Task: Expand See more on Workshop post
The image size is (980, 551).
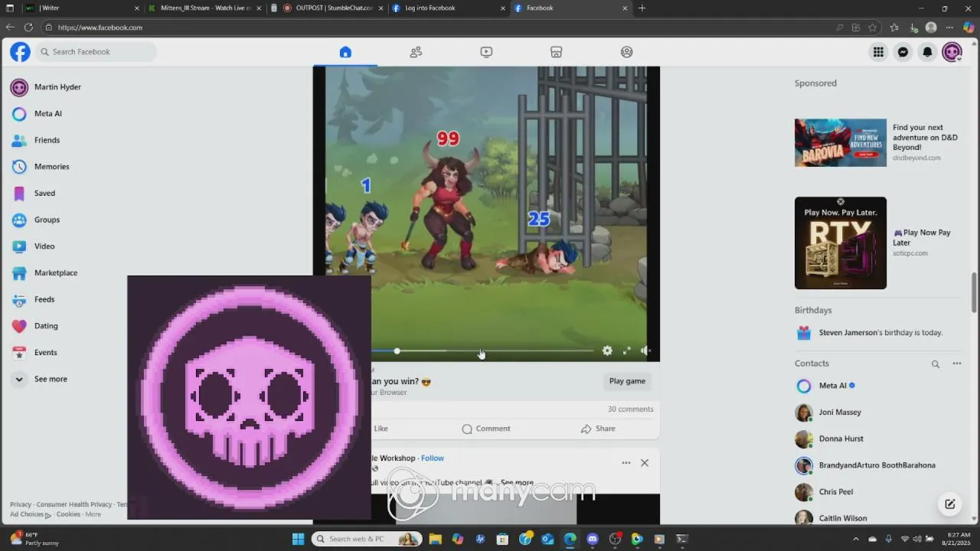Action: 517,483
